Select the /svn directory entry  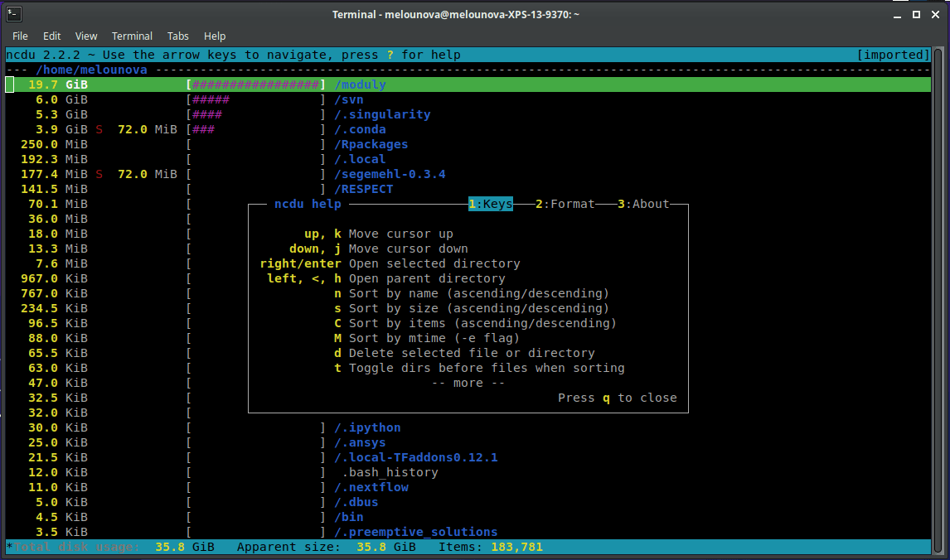coord(349,99)
